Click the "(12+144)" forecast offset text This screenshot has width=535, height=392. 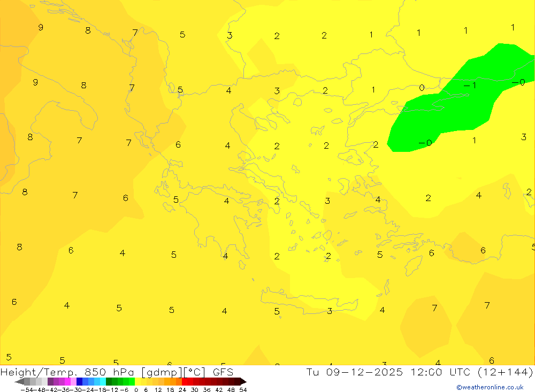[506, 372]
